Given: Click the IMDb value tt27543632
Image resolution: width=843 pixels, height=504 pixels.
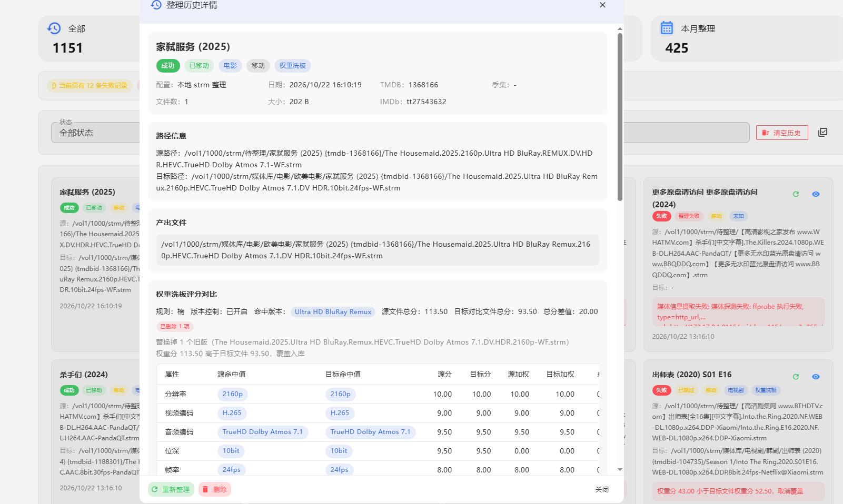Looking at the screenshot, I should coord(427,102).
